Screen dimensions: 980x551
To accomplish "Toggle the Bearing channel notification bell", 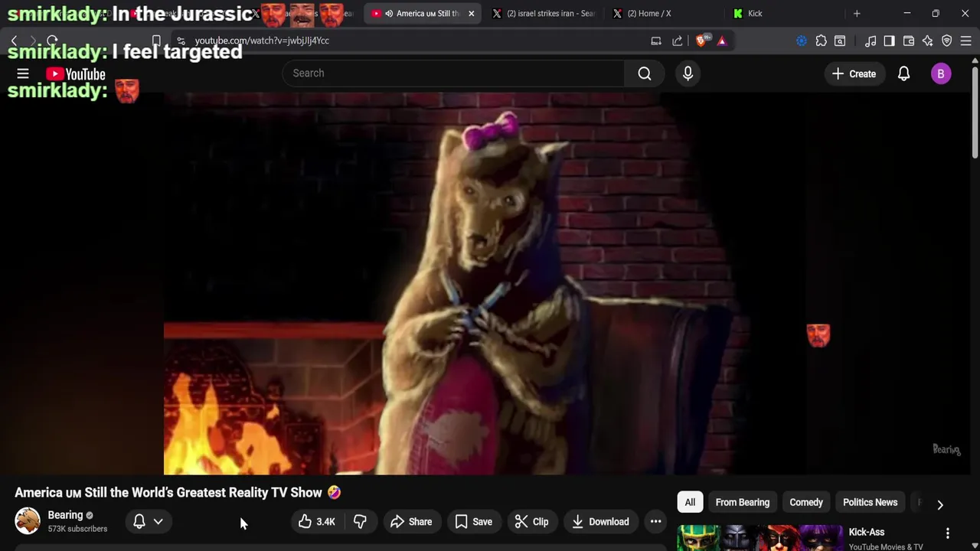I will (x=139, y=522).
